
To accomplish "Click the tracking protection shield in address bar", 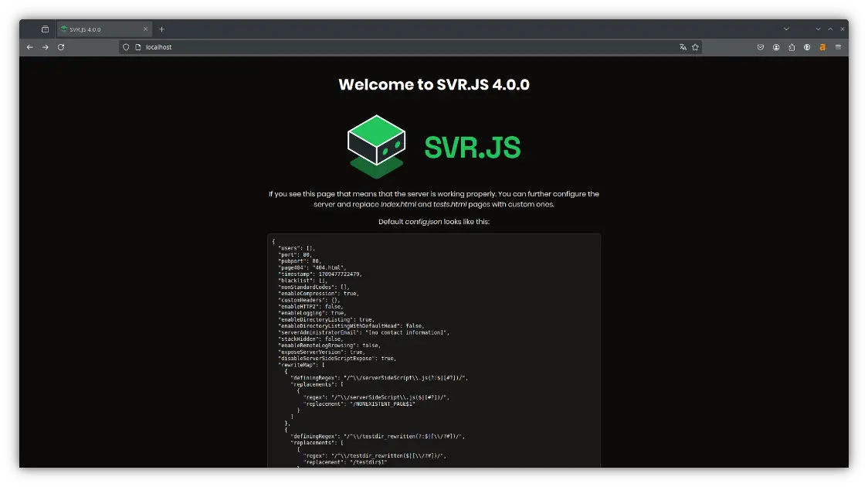I will tap(126, 47).
